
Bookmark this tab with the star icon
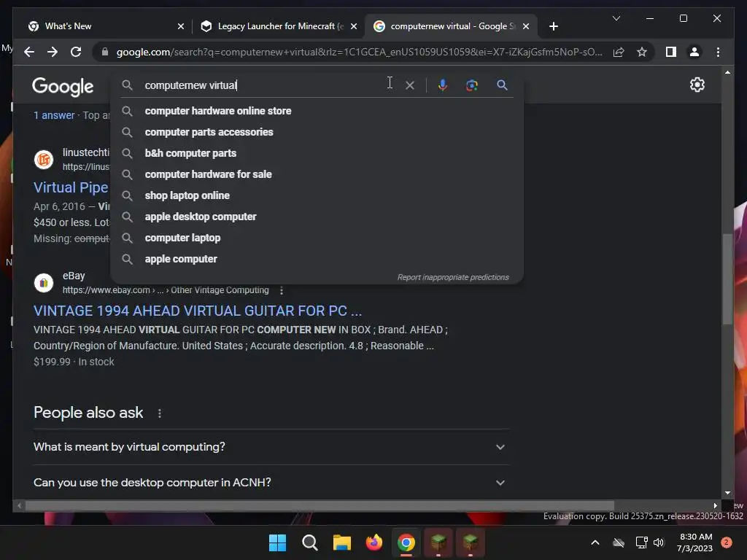pos(642,52)
